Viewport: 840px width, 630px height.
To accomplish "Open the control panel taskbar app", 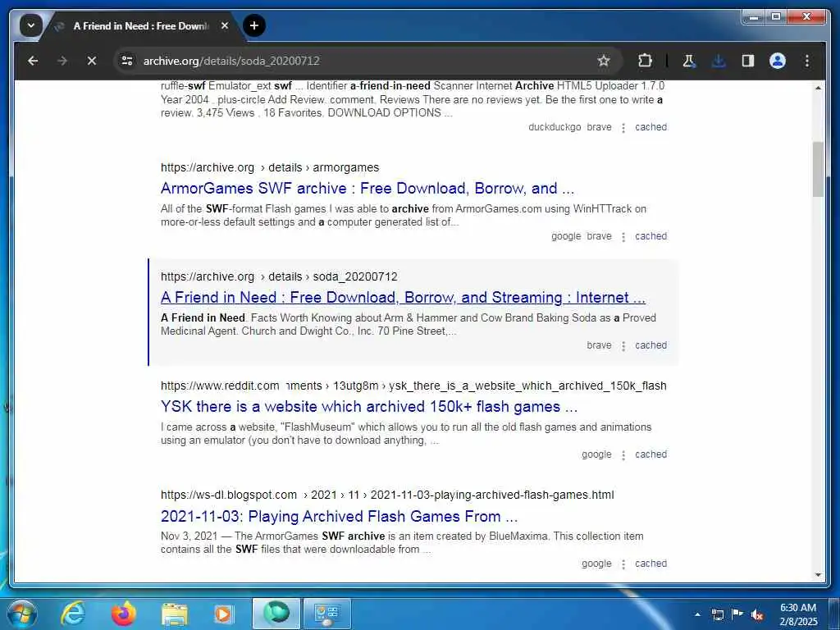I will [x=327, y=614].
